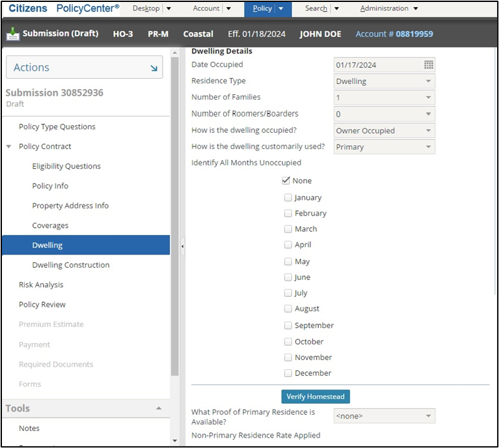This screenshot has height=448, width=499.
Task: Collapse the Tools section arrow
Action: click(159, 408)
